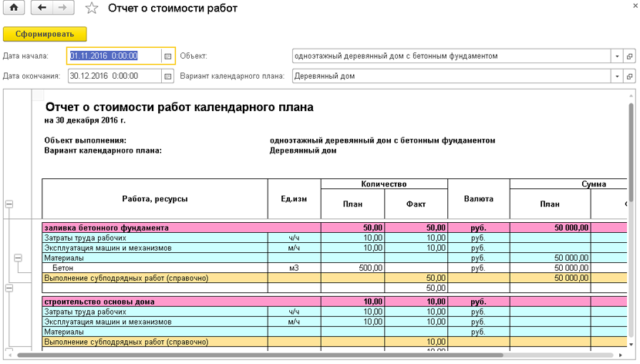Select the заливка бетонного фундамента row

coord(154,228)
